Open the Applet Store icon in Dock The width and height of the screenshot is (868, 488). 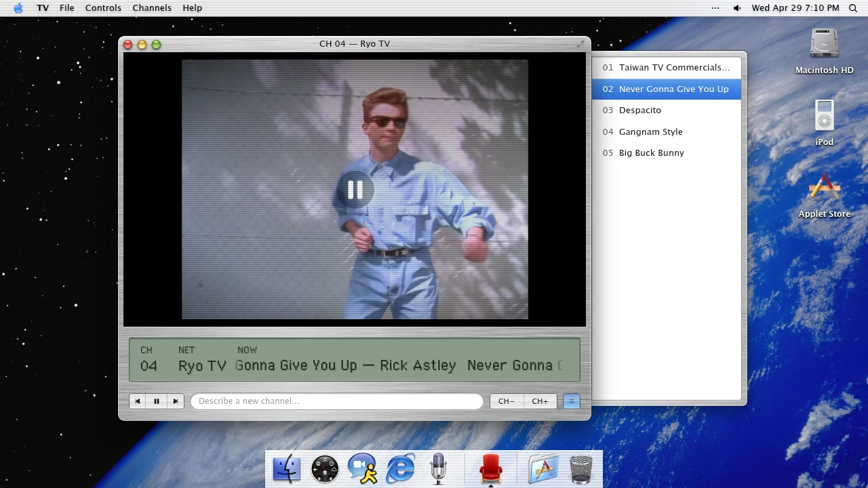click(x=543, y=469)
